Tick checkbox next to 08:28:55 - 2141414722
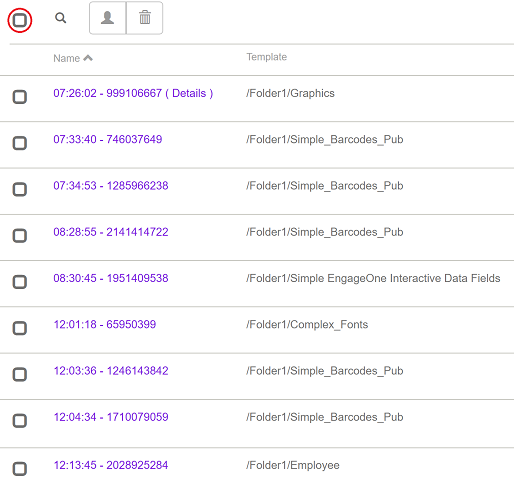This screenshot has height=493, width=514. tap(20, 236)
